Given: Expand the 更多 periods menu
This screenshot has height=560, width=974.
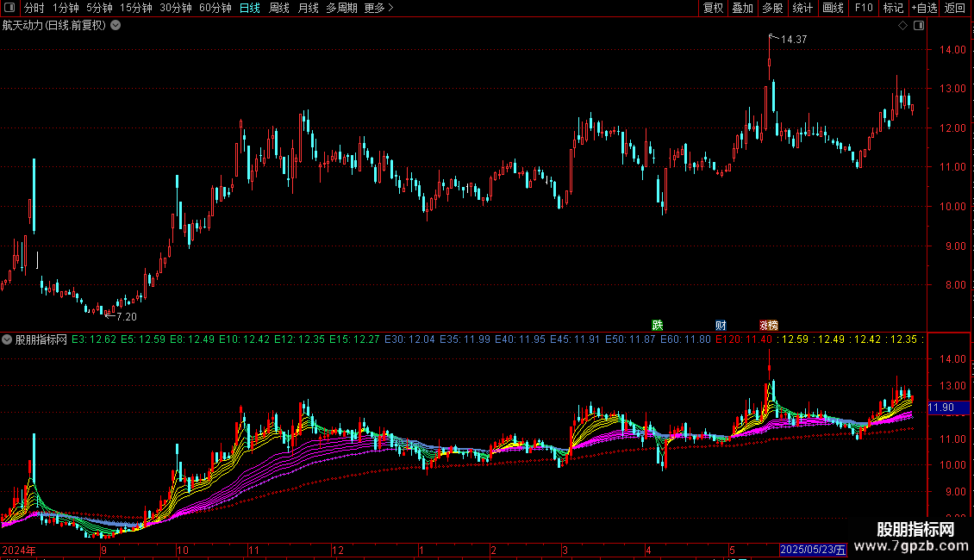Looking at the screenshot, I should 379,8.
